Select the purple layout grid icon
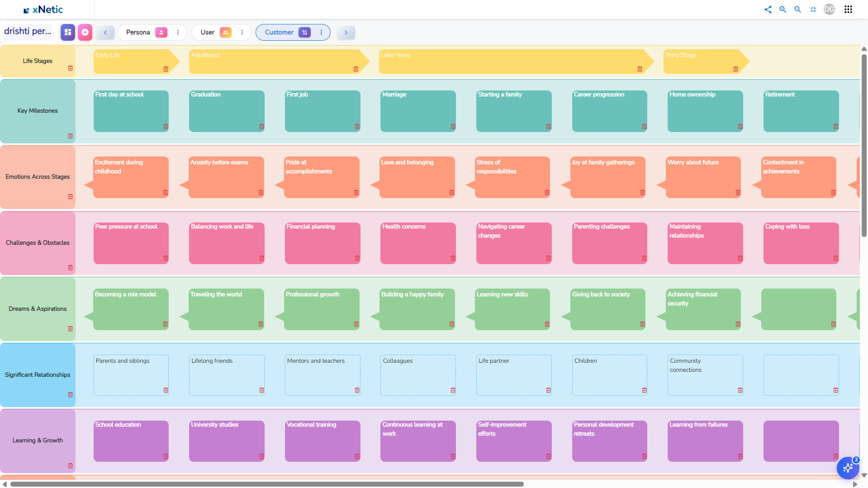Screen dimensions: 868x488 point(67,32)
